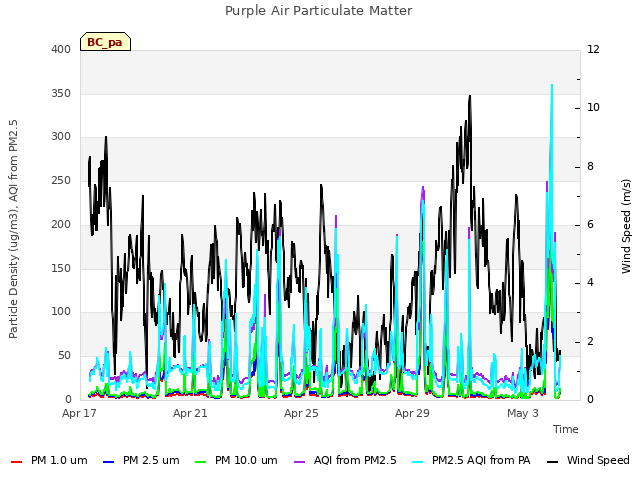
Task: Select the PM 1.0 um legend entry
Action: 49,460
